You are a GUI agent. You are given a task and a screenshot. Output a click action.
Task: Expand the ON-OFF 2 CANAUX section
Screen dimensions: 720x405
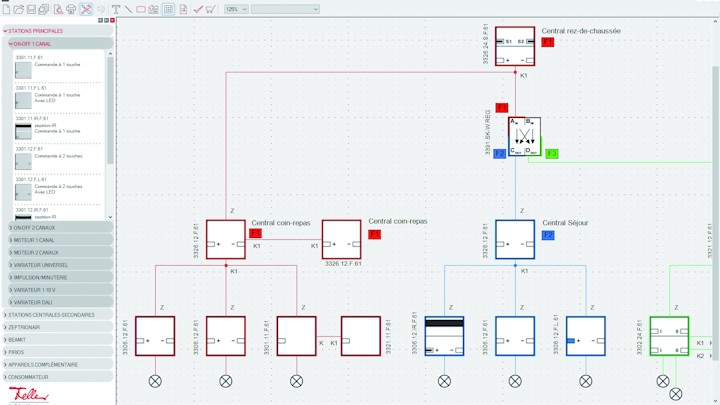pos(58,227)
